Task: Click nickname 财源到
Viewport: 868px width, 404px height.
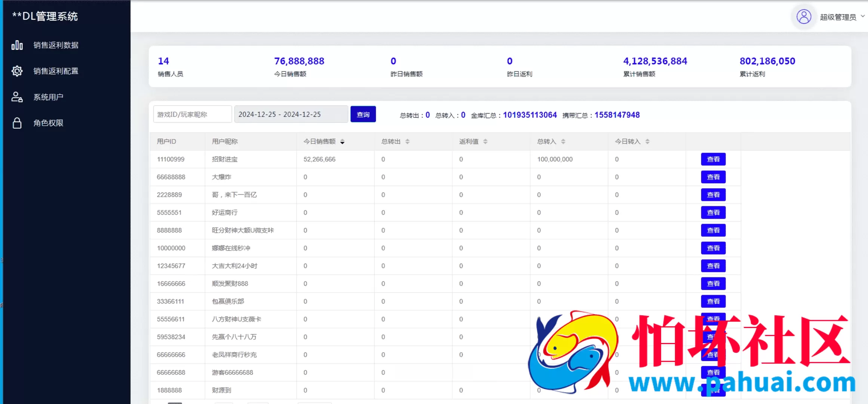Action: point(221,390)
